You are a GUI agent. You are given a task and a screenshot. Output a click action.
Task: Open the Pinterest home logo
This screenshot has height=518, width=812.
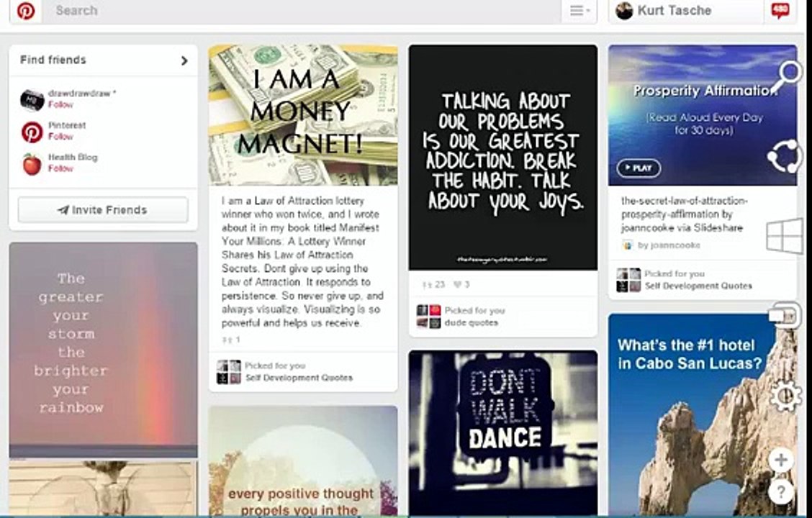pos(25,10)
